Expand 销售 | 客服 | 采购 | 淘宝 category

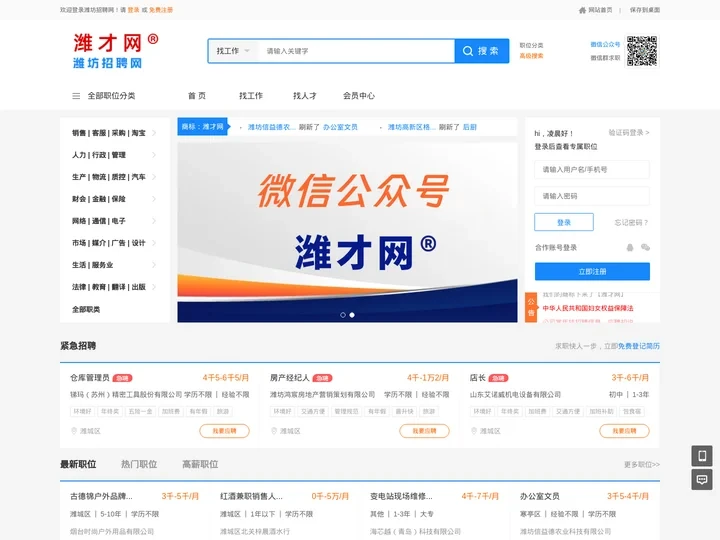point(114,133)
